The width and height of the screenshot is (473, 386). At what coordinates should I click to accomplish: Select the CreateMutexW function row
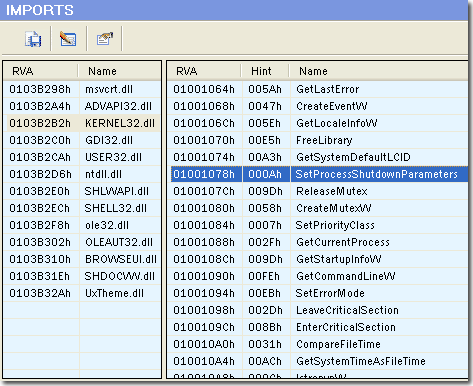318,208
